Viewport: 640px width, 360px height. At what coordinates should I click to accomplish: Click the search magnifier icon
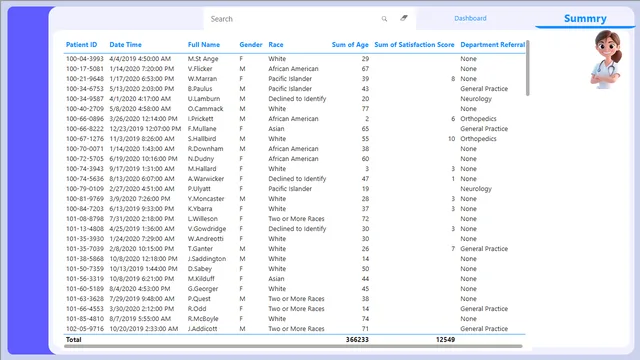point(384,19)
